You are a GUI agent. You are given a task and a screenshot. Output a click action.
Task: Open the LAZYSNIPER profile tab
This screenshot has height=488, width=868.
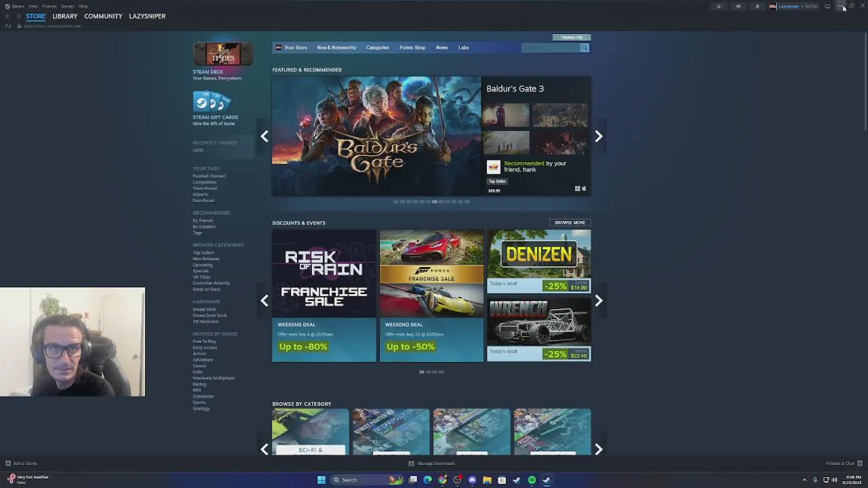147,16
